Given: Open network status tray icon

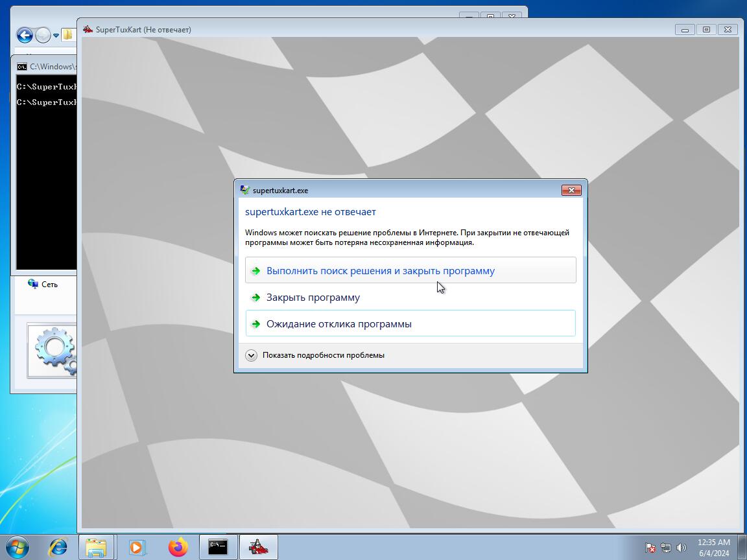Looking at the screenshot, I should 665,548.
